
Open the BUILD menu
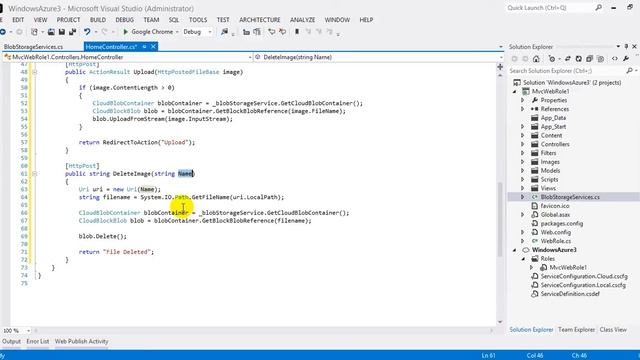[x=98, y=20]
